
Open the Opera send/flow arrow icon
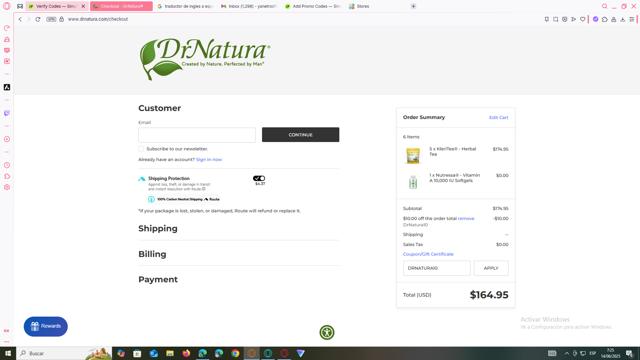coord(573,19)
